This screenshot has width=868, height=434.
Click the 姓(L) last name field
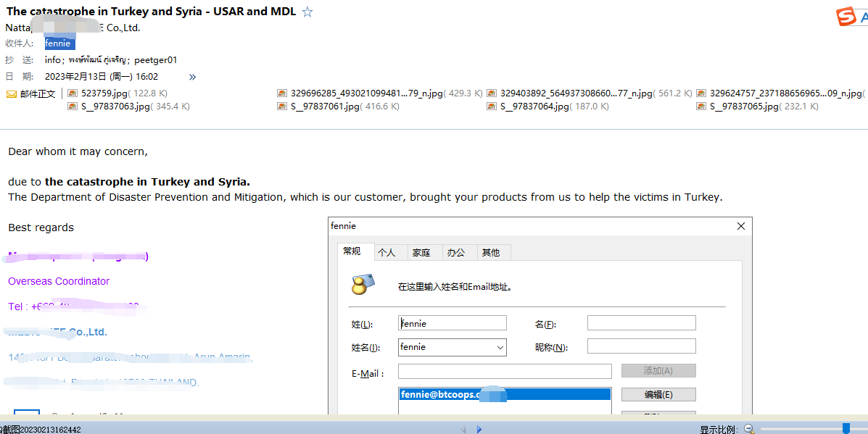coord(452,323)
